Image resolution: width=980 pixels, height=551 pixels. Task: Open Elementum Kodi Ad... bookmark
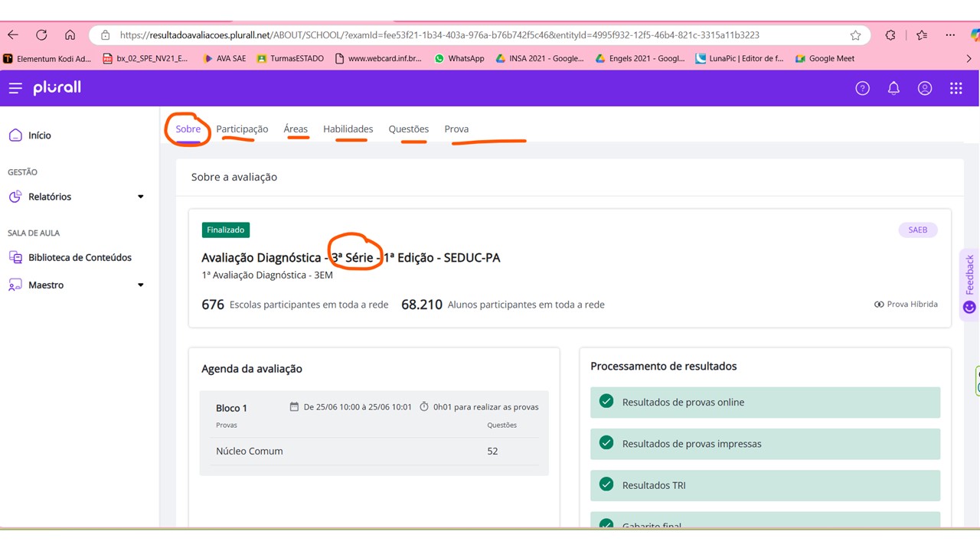coord(47,58)
